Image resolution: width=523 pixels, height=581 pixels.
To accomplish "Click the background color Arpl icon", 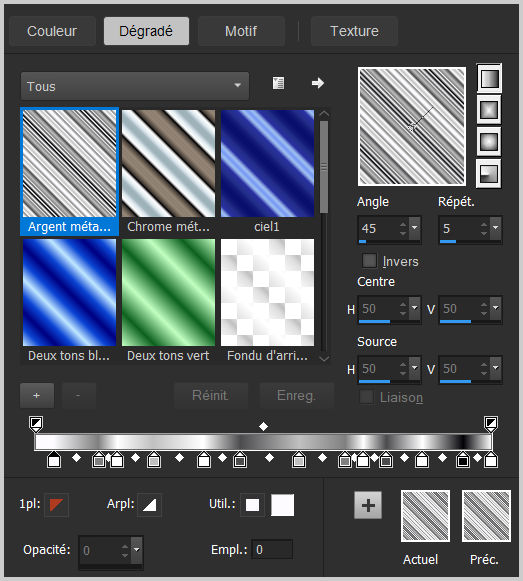I will pyautogui.click(x=149, y=505).
